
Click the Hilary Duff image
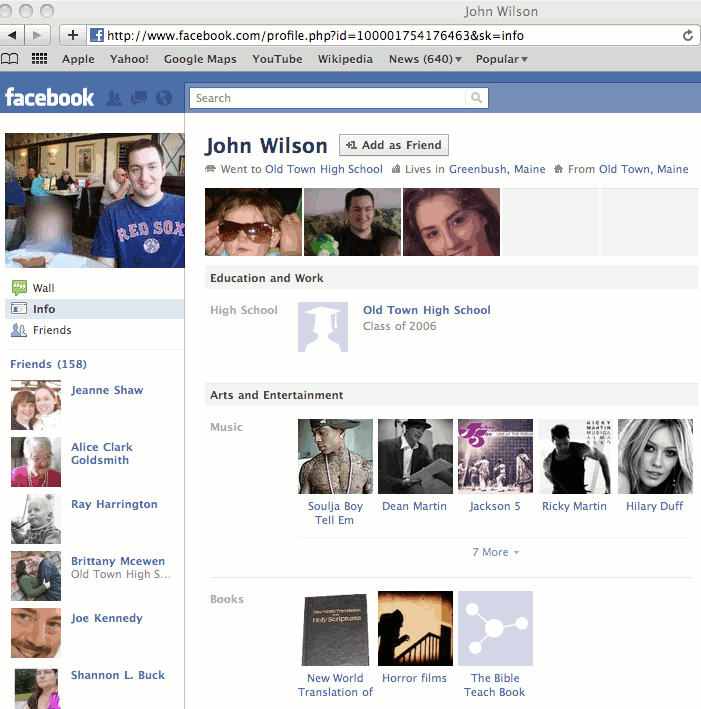(x=655, y=456)
